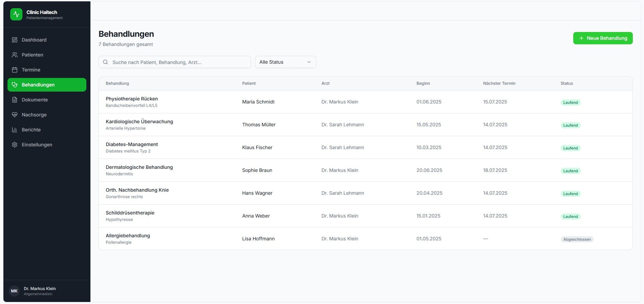Select the Diabetes-Management row title
The height and width of the screenshot is (304, 644).
click(132, 144)
